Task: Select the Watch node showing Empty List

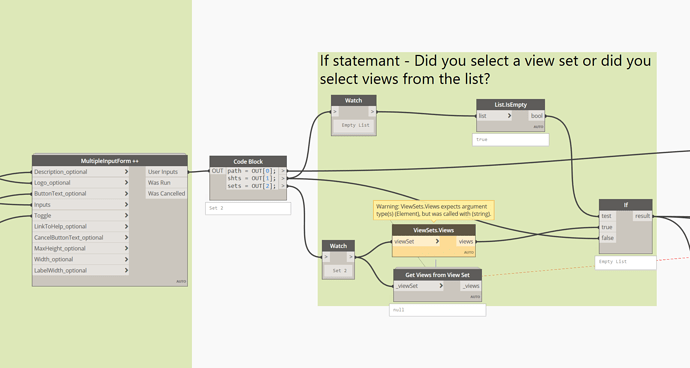Action: (354, 100)
